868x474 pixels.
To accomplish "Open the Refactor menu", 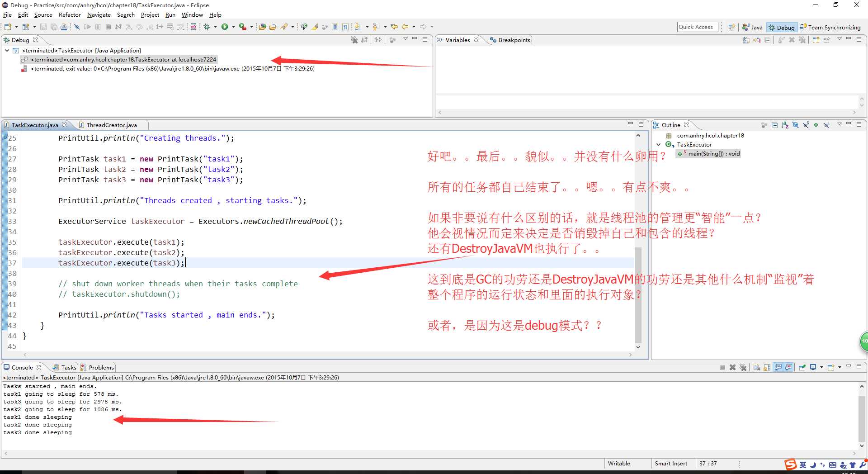I will (x=70, y=15).
